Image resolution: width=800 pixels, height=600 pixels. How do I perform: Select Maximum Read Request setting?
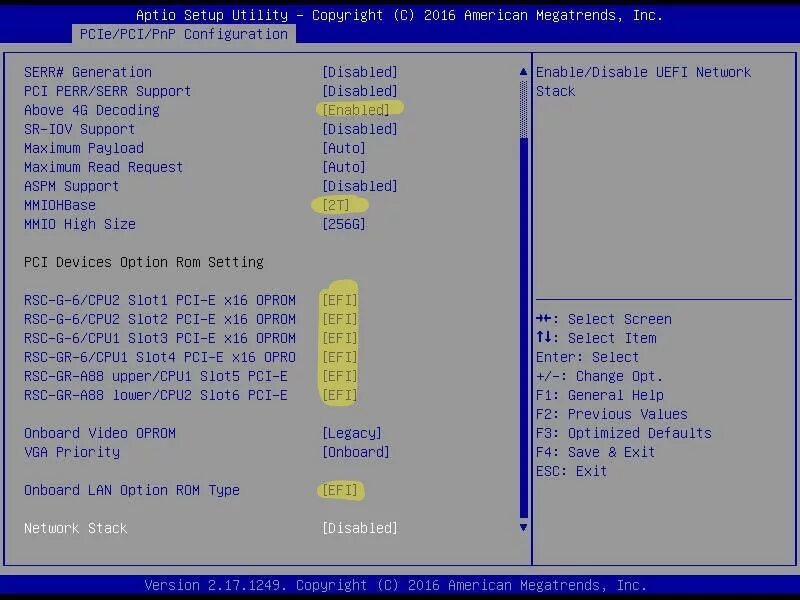104,167
